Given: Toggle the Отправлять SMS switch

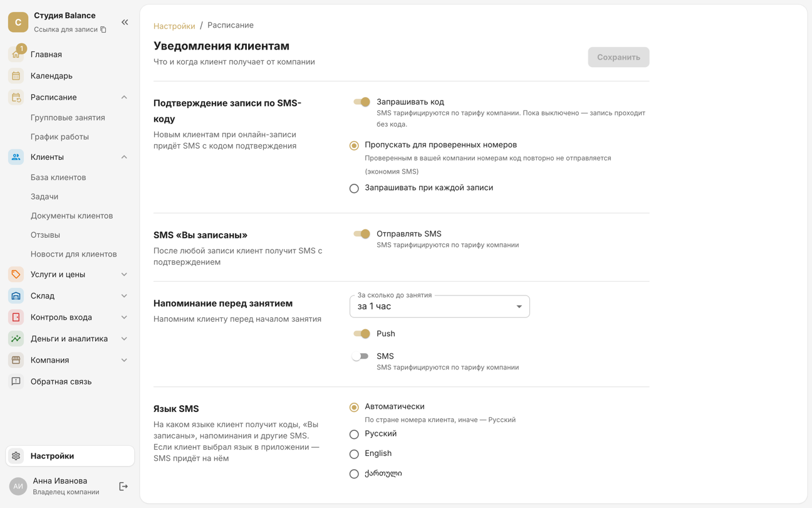Looking at the screenshot, I should pos(362,234).
